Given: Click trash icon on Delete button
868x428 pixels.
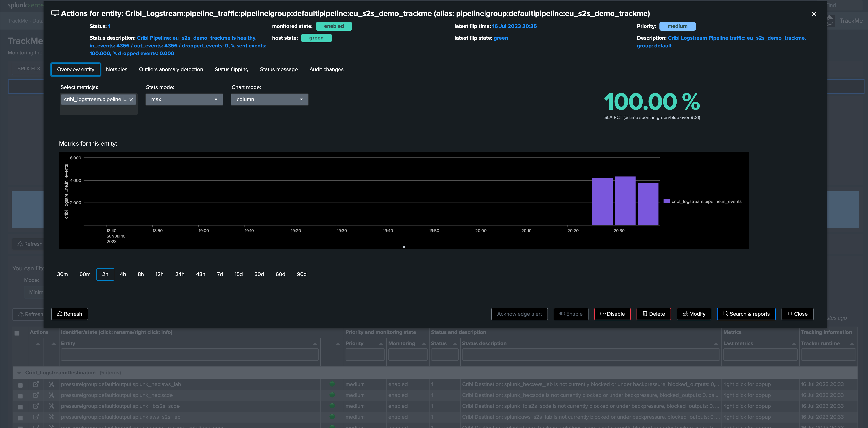Looking at the screenshot, I should (645, 314).
